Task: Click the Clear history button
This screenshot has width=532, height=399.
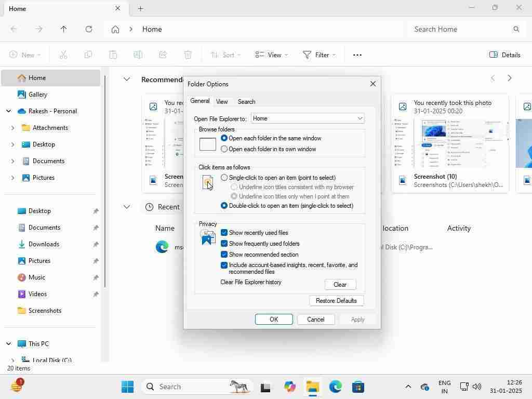Action: [340, 285]
